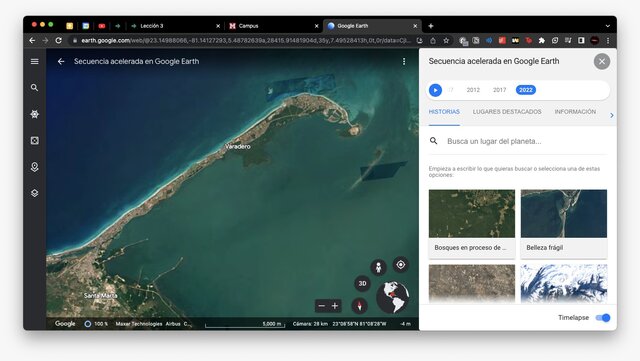Screen dimensions: 640x361
Task: Close the timelapse side panel
Action: coord(602,62)
